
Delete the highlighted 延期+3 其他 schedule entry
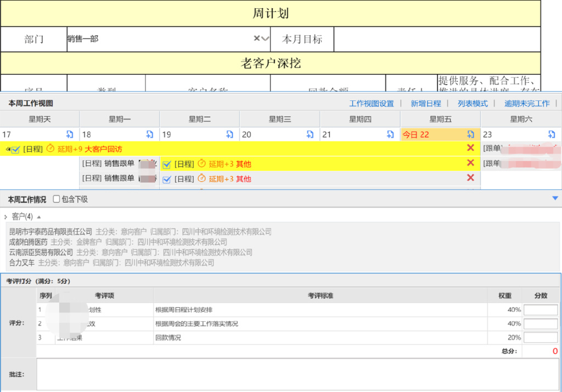pyautogui.click(x=470, y=163)
